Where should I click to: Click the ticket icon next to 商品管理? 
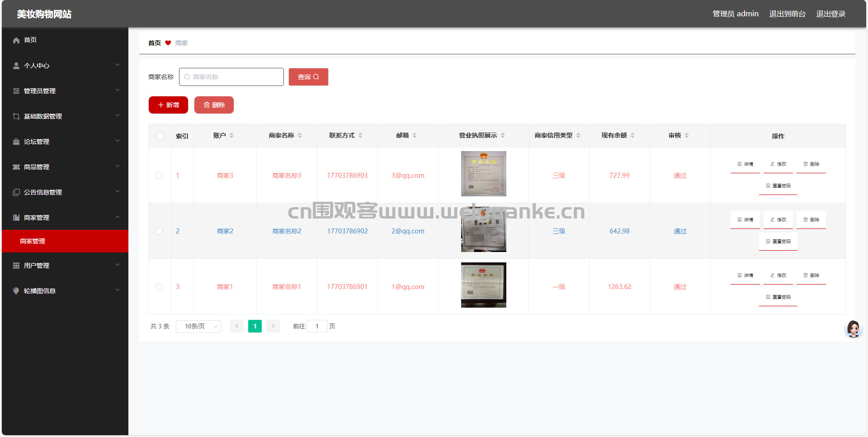click(x=16, y=167)
